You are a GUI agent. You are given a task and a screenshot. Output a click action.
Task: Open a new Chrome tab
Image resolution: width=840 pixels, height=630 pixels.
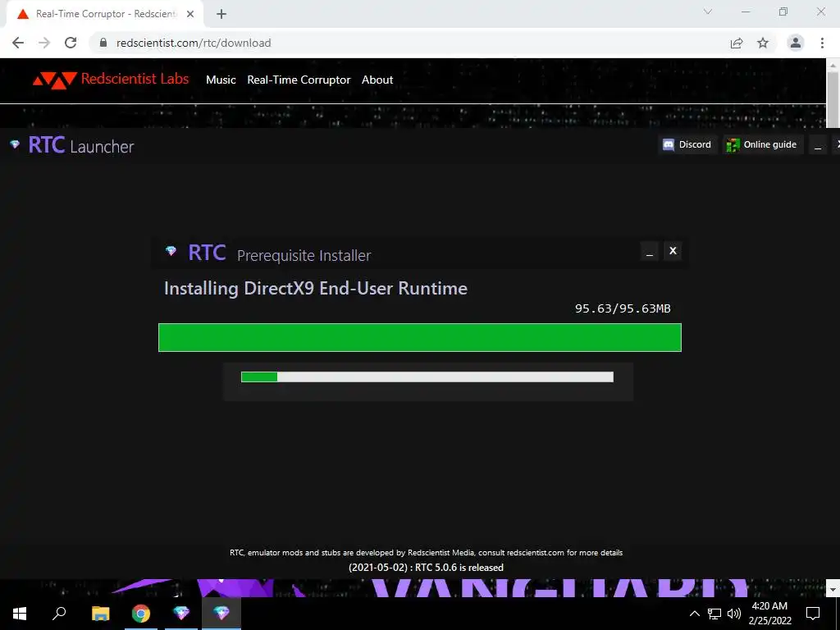click(x=221, y=14)
